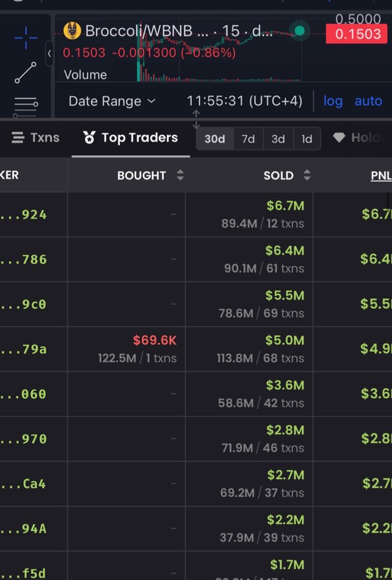This screenshot has height=580, width=392.
Task: Click the Volume indicator label
Action: [86, 75]
